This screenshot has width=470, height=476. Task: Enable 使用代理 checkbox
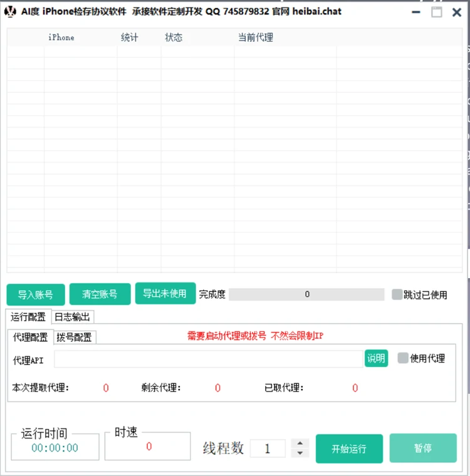coord(403,358)
